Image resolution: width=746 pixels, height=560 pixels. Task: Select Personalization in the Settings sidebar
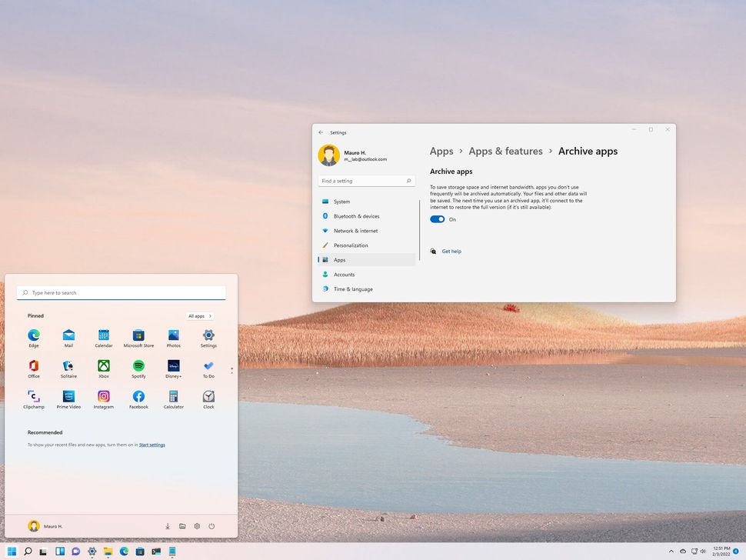[x=350, y=245]
